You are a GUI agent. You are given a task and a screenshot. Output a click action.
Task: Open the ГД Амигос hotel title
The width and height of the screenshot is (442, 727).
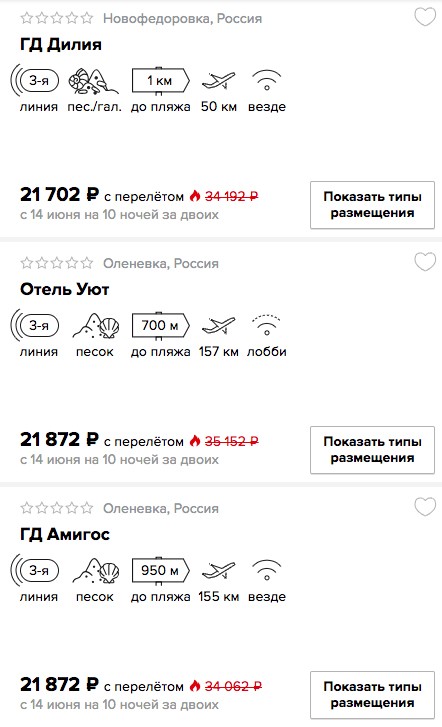pyautogui.click(x=65, y=534)
